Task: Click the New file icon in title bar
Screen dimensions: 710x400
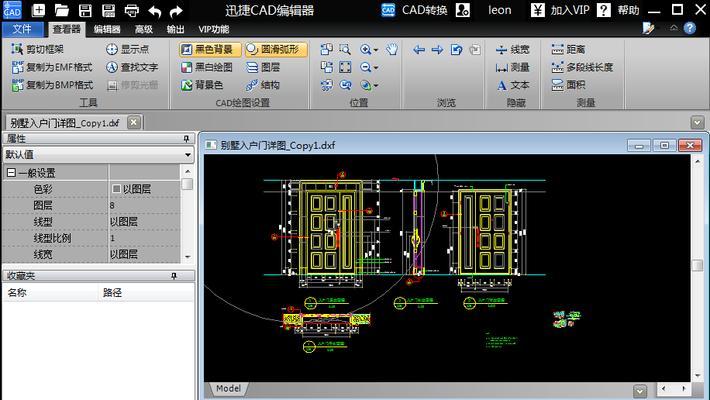Action: 38,10
